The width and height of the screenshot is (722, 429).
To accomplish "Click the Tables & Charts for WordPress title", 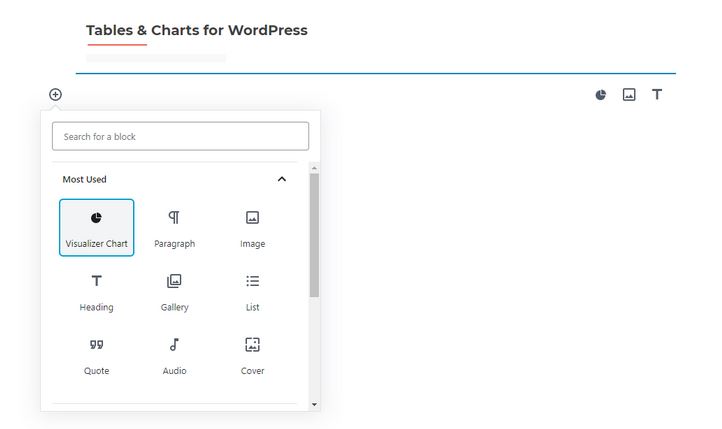I will pos(197,30).
